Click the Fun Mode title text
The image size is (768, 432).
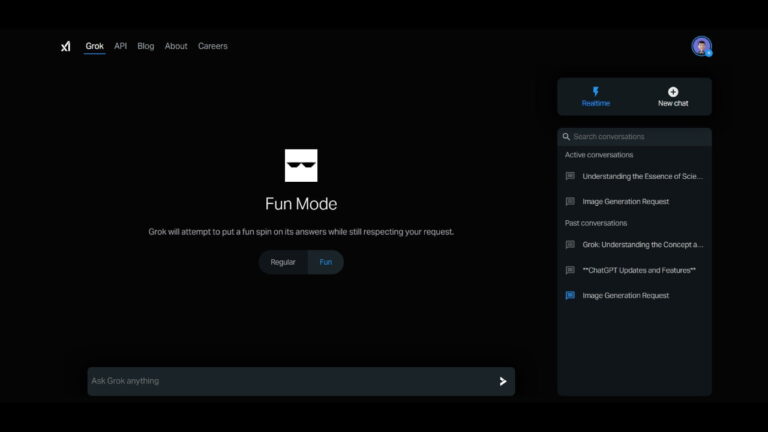(301, 204)
